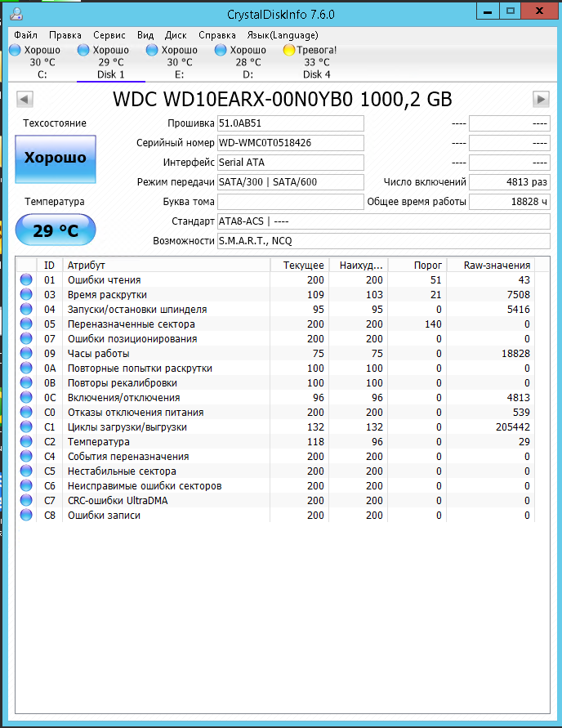Click status circle for C1 Циклы загрузки/выгрузки
Image resolution: width=562 pixels, height=728 pixels.
[x=26, y=427]
